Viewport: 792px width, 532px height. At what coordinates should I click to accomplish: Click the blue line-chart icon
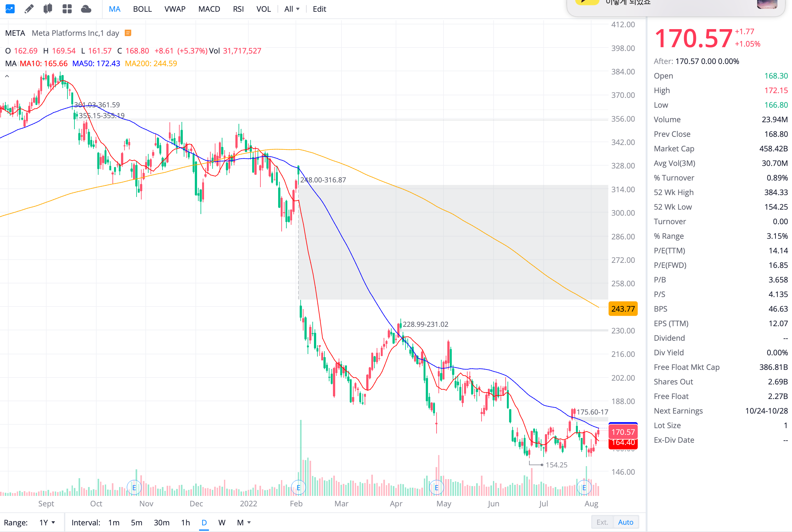point(10,9)
